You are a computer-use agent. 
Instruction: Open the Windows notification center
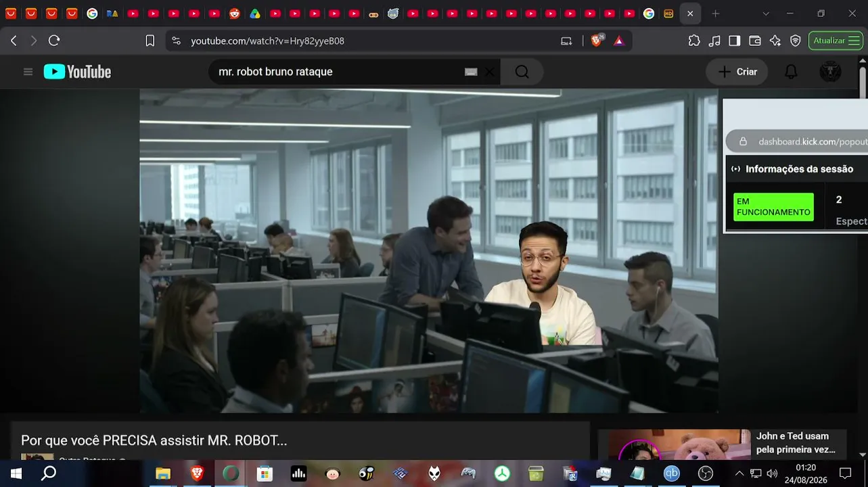[x=845, y=473]
